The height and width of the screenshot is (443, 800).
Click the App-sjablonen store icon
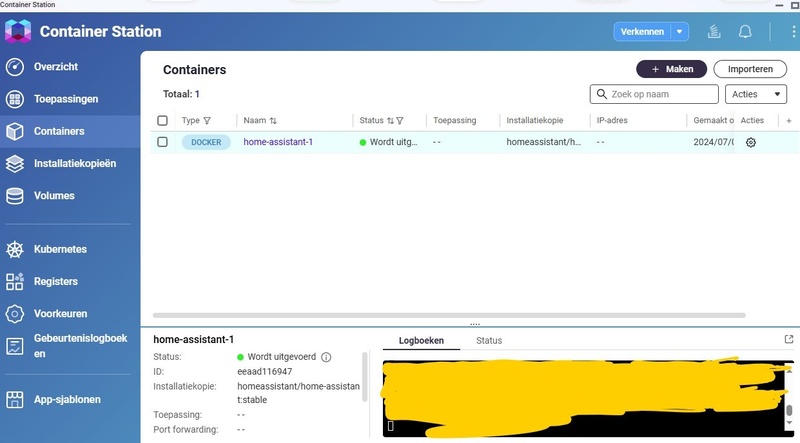coord(15,400)
